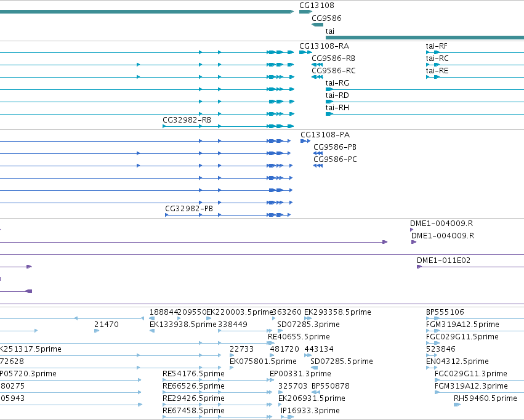This screenshot has width=524, height=420.
Task: Click the 338449 EST label
Action: coord(233,325)
